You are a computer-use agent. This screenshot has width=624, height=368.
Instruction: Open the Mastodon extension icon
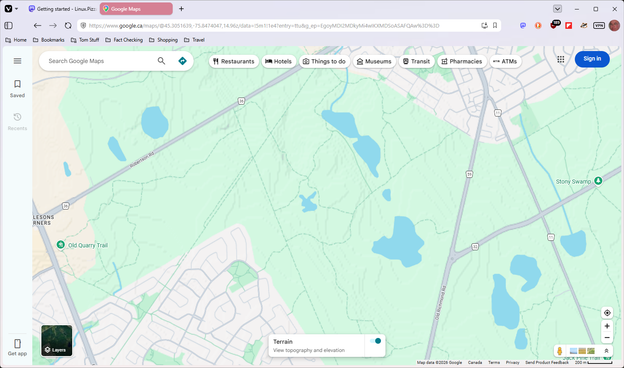pos(523,25)
